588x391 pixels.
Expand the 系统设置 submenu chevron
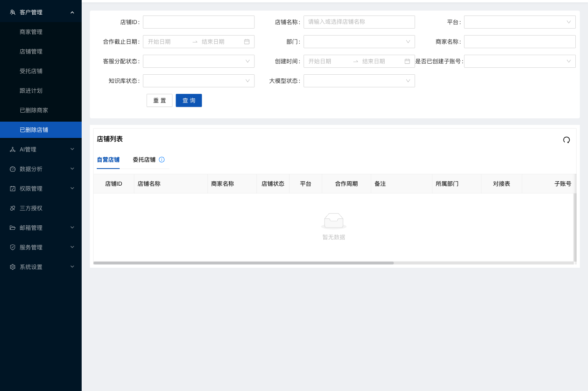72,267
